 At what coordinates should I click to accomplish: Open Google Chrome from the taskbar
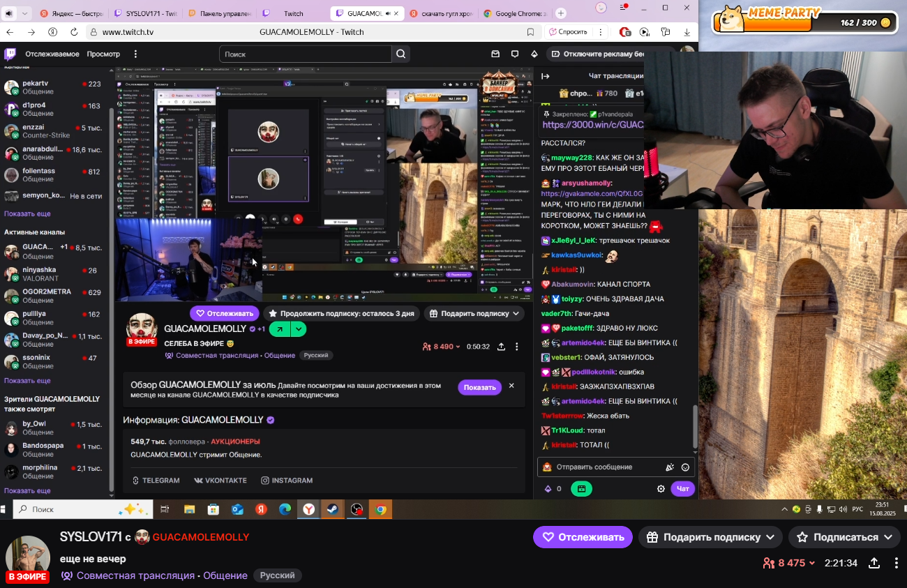(380, 510)
